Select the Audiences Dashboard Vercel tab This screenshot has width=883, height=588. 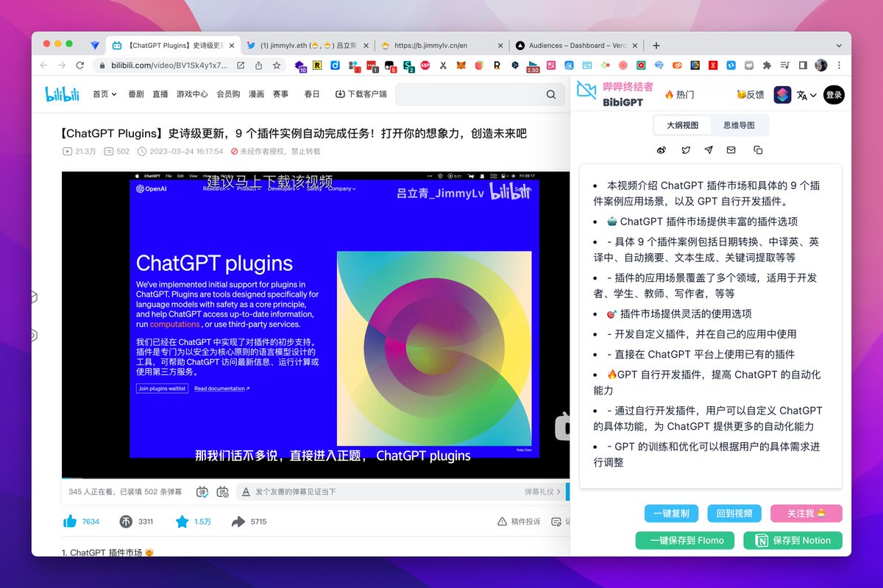[x=575, y=45]
